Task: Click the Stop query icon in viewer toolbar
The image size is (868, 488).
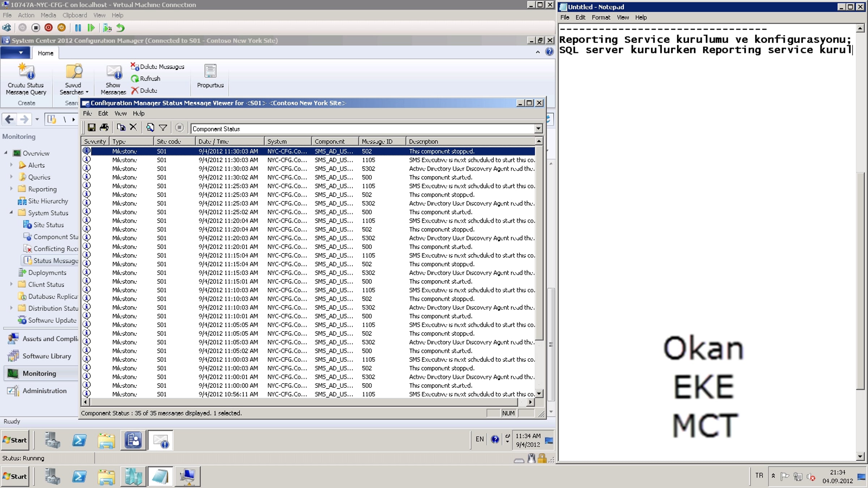Action: click(179, 128)
